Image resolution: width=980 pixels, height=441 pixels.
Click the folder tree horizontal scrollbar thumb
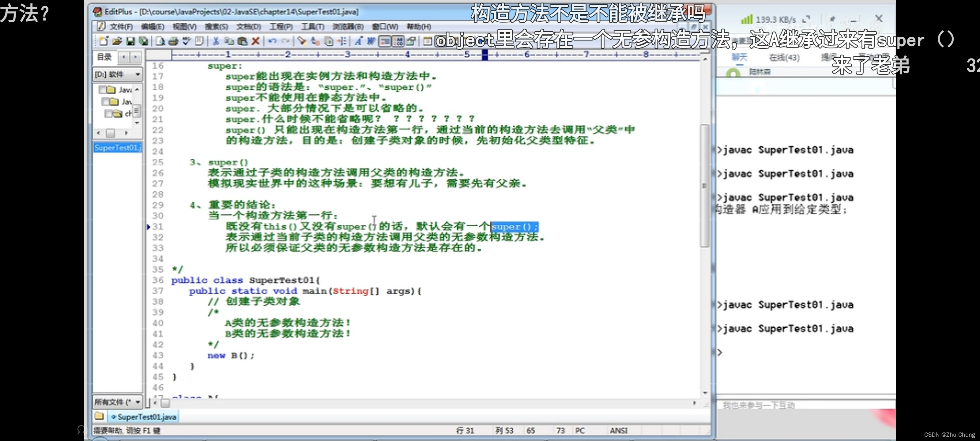(110, 133)
